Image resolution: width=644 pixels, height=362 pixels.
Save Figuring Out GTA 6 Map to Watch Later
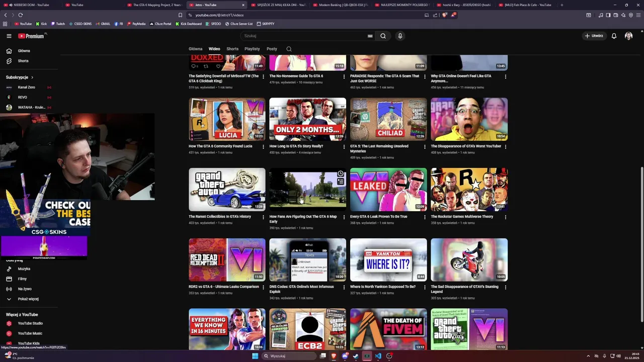pyautogui.click(x=341, y=173)
